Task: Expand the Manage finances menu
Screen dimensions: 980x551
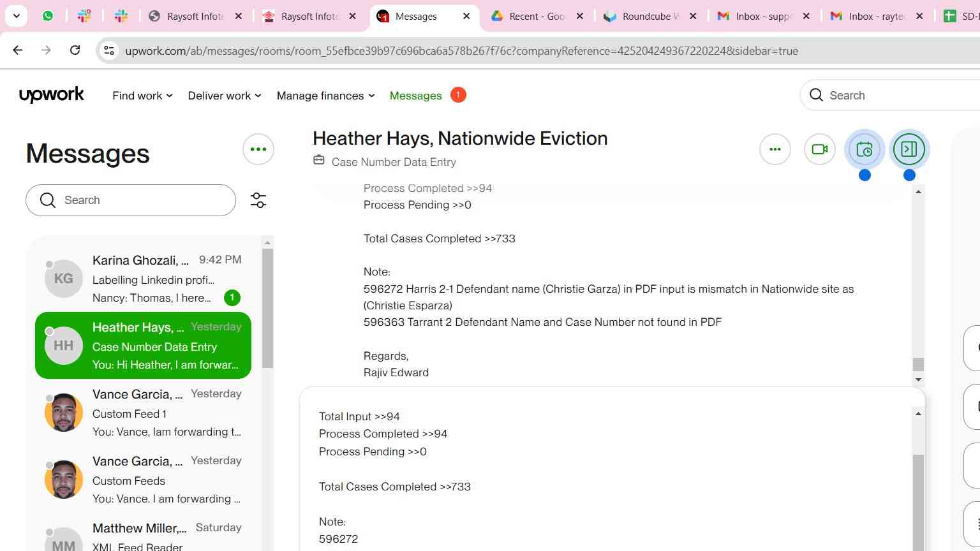Action: pyautogui.click(x=325, y=96)
